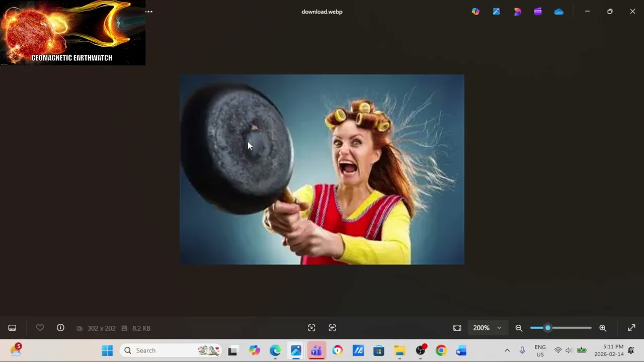Show hidden system tray icons
The height and width of the screenshot is (362, 644).
coord(507,350)
